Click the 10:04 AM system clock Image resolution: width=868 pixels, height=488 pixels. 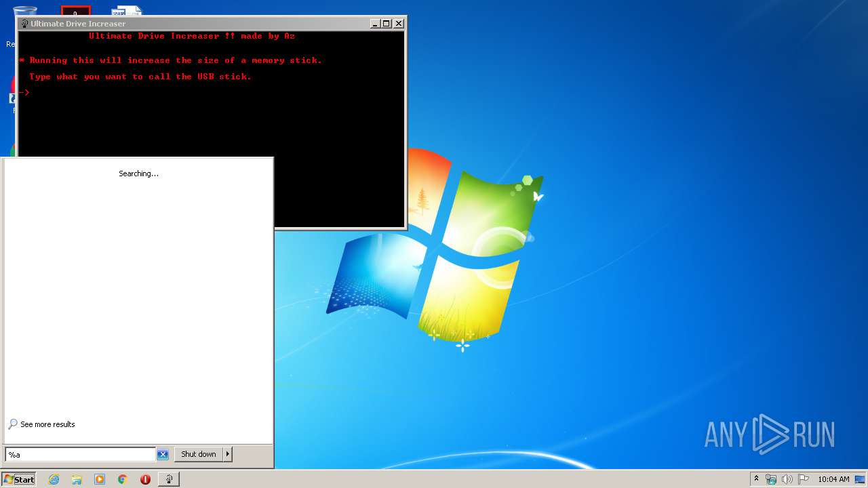coord(833,479)
